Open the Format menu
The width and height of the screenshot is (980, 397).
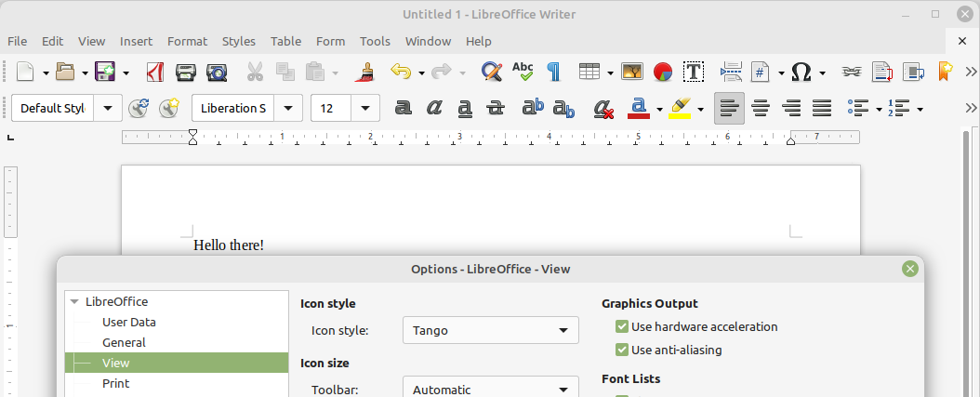(187, 41)
